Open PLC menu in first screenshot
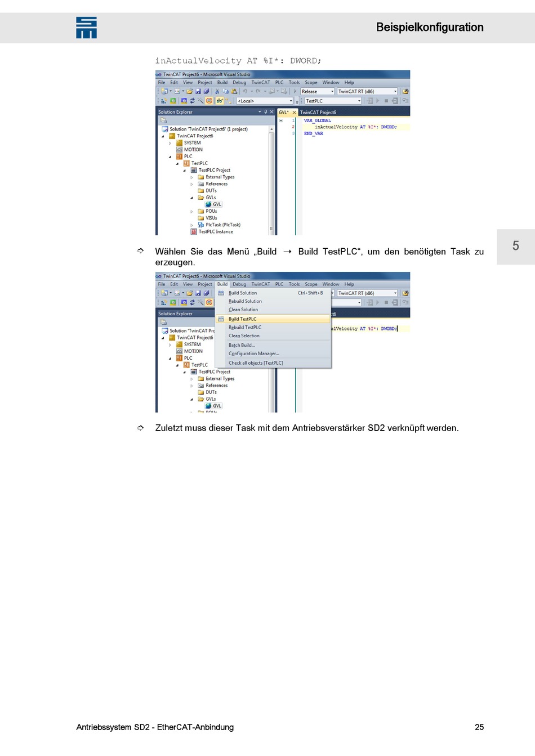Viewport: 535px width, 756px height. tap(279, 82)
